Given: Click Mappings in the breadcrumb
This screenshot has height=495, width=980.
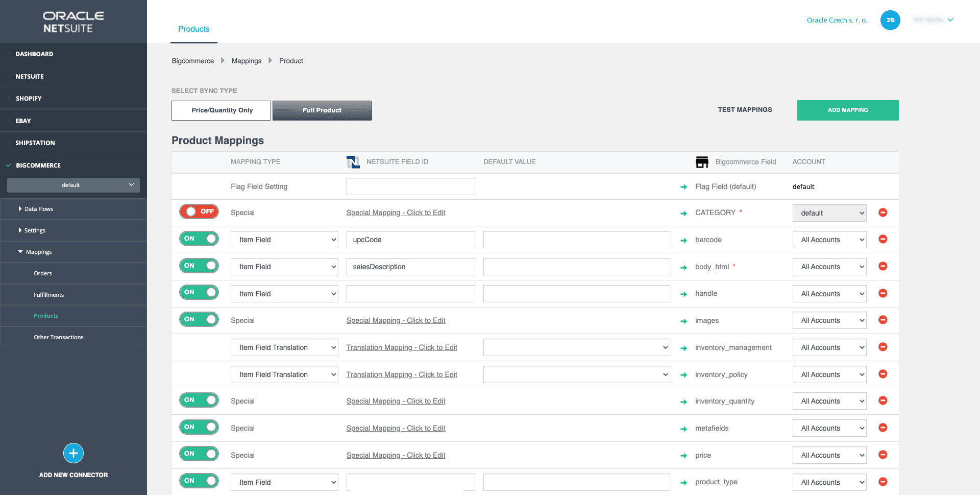Looking at the screenshot, I should point(247,61).
